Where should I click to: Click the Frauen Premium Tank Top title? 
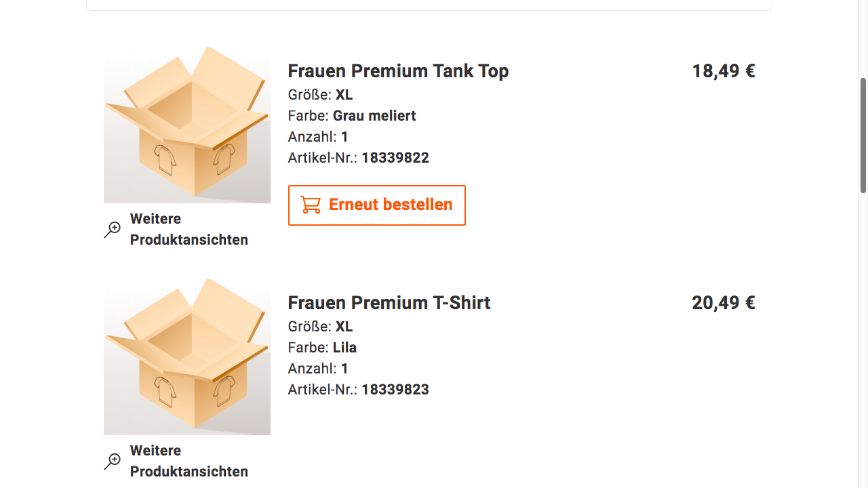pos(398,71)
